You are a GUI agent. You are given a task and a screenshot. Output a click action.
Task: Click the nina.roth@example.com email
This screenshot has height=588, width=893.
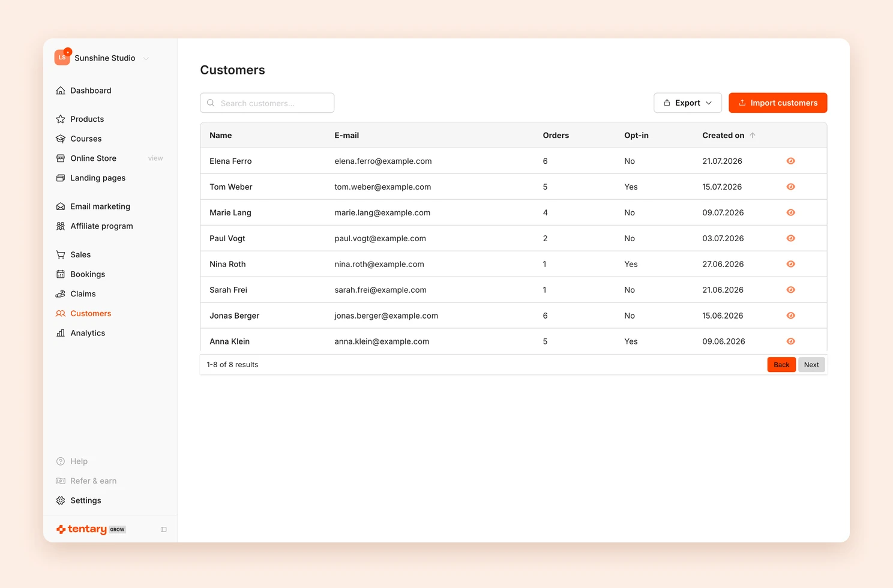pyautogui.click(x=379, y=264)
